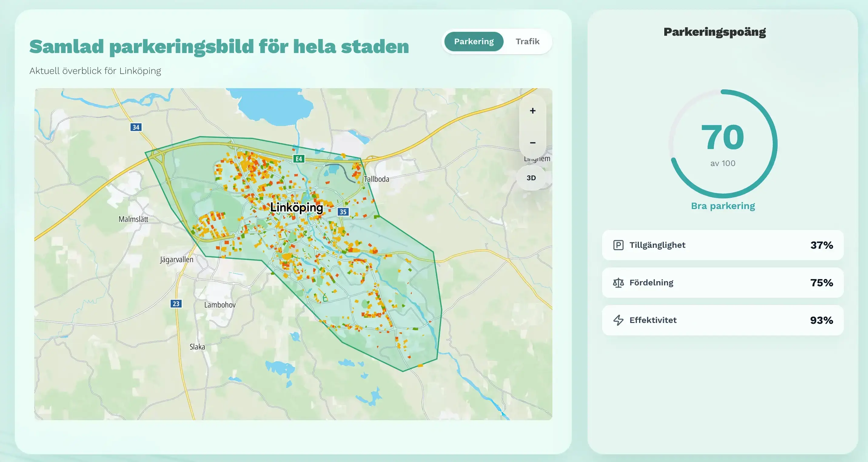Image resolution: width=868 pixels, height=462 pixels.
Task: Click the E4 road shield on the map
Action: pyautogui.click(x=299, y=158)
